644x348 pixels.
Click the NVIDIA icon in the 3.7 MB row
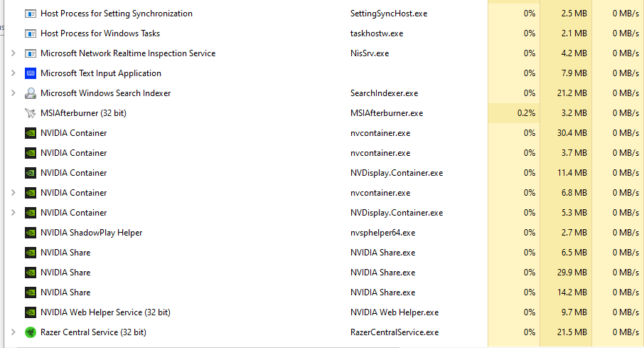click(31, 153)
